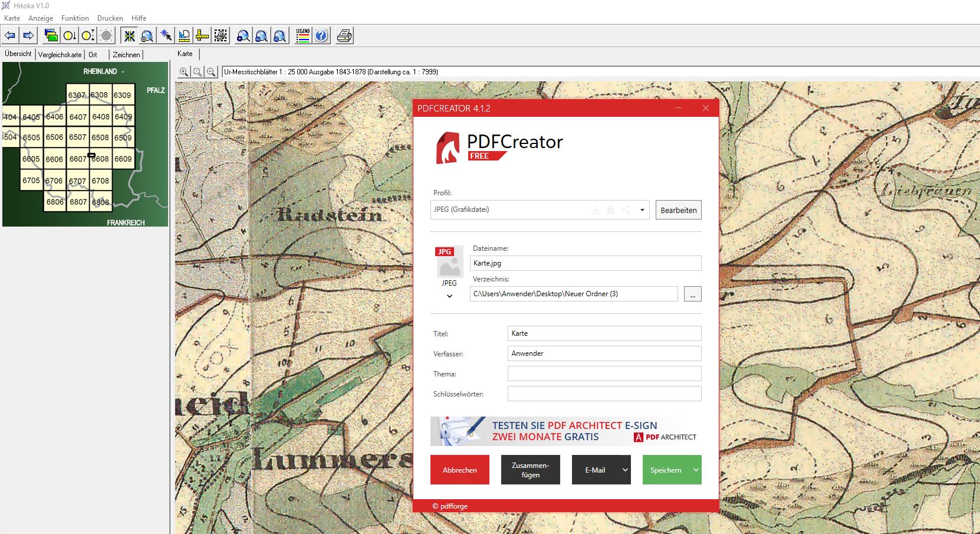Image resolution: width=980 pixels, height=534 pixels.
Task: Click the Zusammenfügen button
Action: [x=530, y=470]
